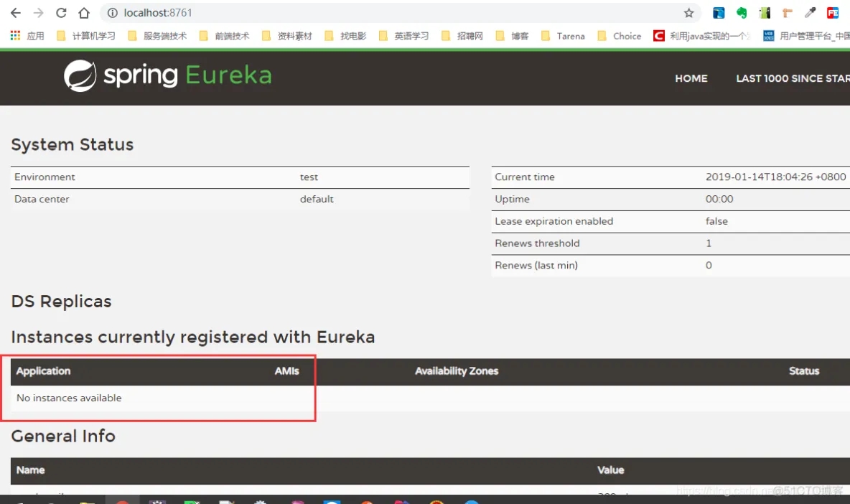
Task: Open the 招聘网 bookmark folder
Action: click(x=462, y=36)
